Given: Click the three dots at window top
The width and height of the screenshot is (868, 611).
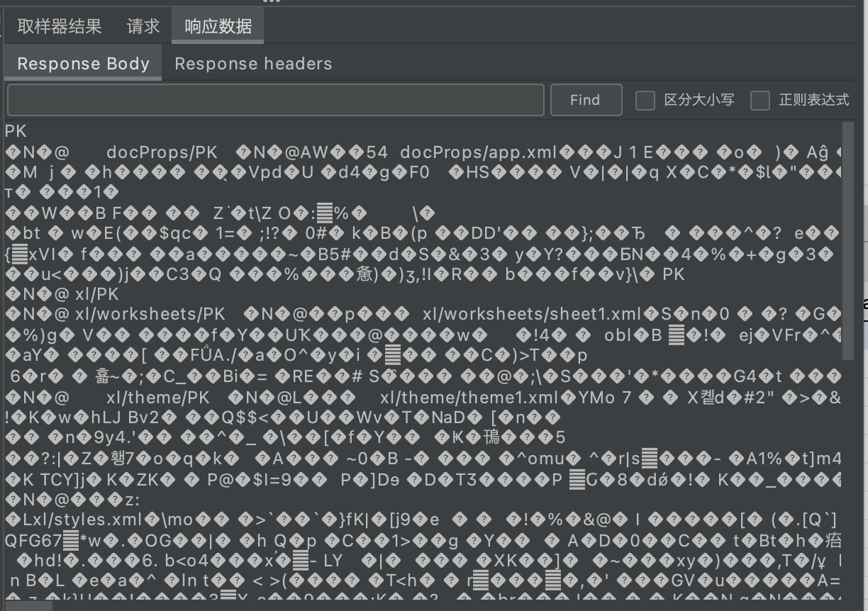Looking at the screenshot, I should coord(272,3).
